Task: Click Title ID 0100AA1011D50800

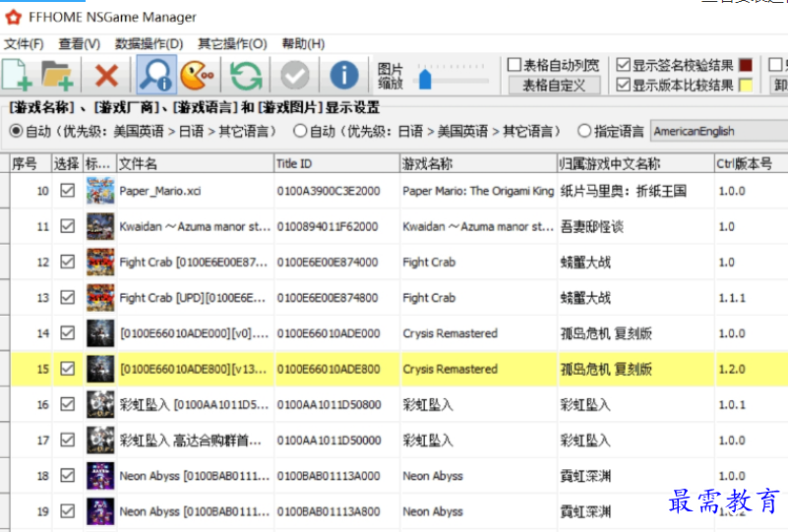Action: pos(329,405)
